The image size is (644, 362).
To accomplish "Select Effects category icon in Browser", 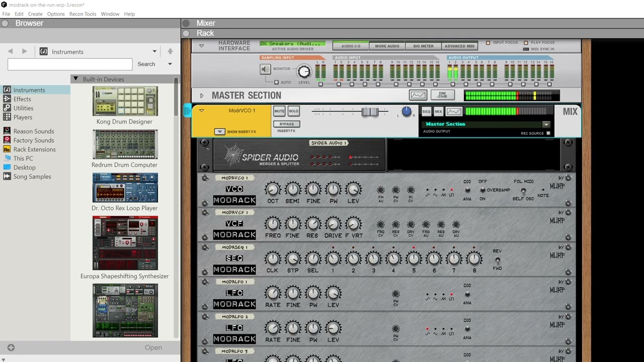I will (7, 99).
